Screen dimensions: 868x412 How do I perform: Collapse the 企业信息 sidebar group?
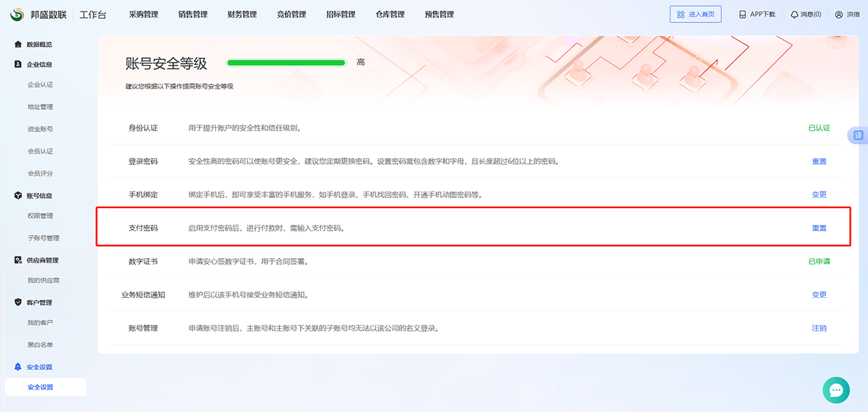39,64
